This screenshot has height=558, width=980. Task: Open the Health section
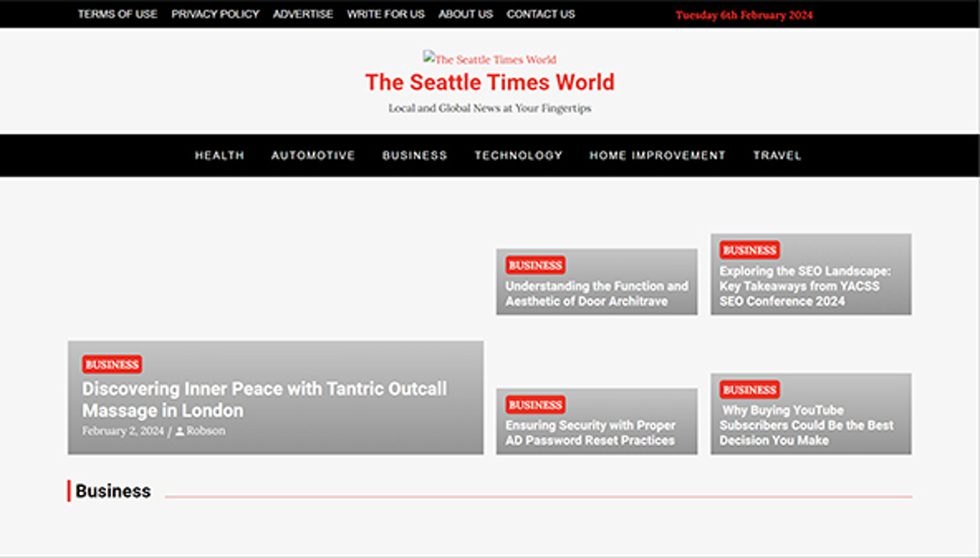(x=220, y=155)
